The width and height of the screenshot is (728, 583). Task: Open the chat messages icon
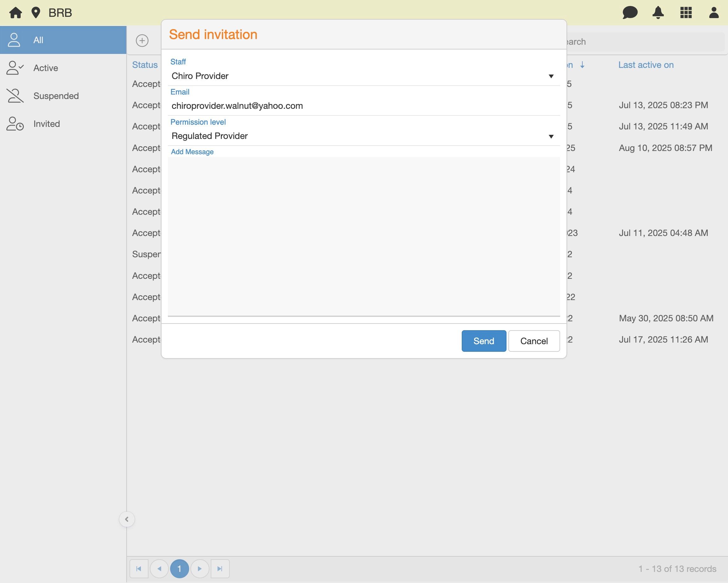[x=630, y=13]
